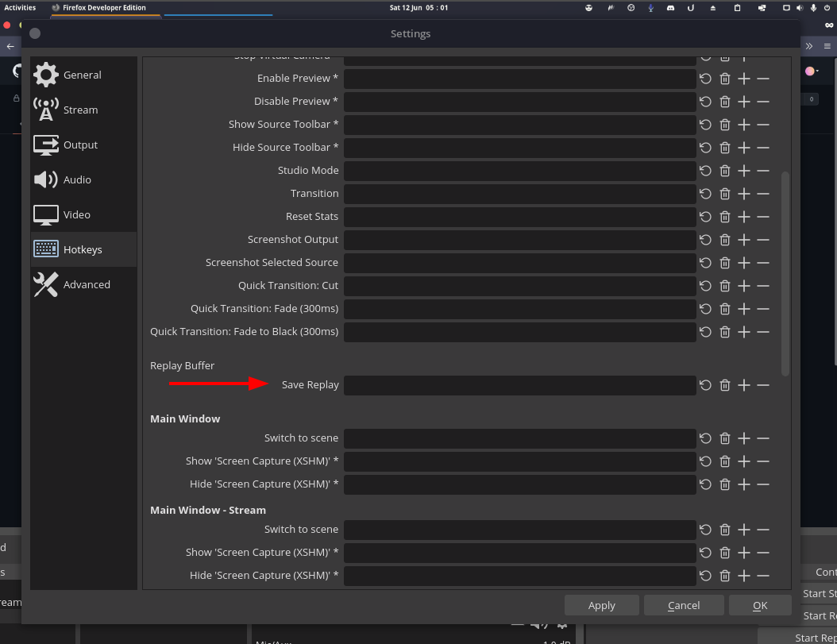837x644 pixels.
Task: Open the Activities overview
Action: (x=20, y=7)
